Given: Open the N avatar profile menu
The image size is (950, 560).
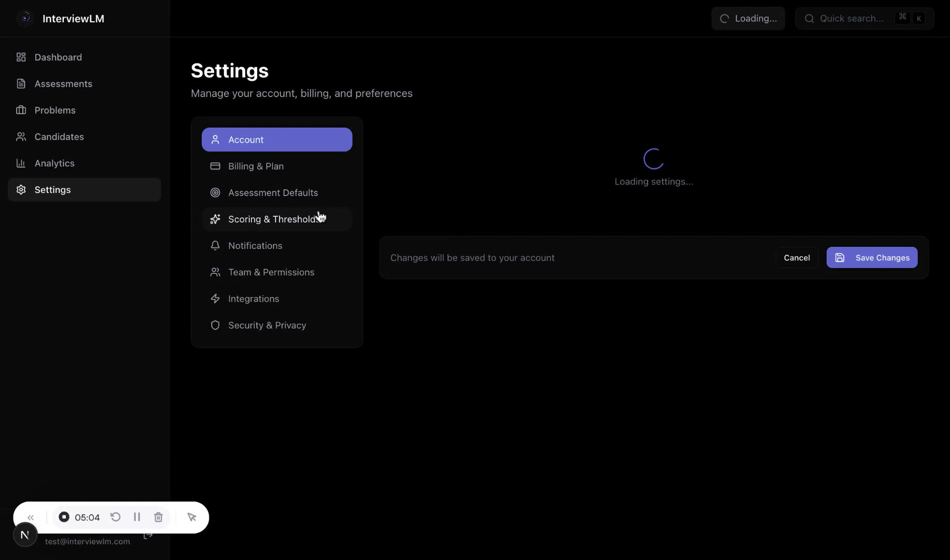Looking at the screenshot, I should pyautogui.click(x=24, y=534).
